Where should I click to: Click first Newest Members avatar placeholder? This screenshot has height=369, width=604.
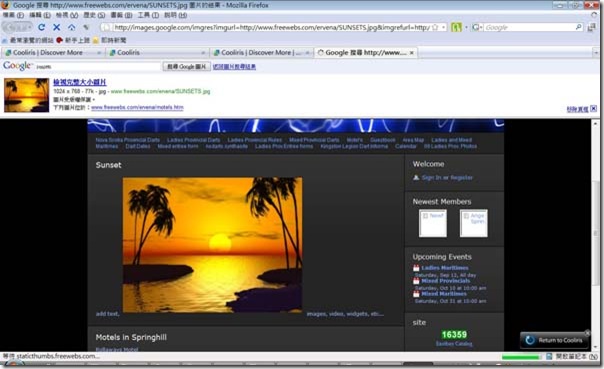(x=433, y=223)
